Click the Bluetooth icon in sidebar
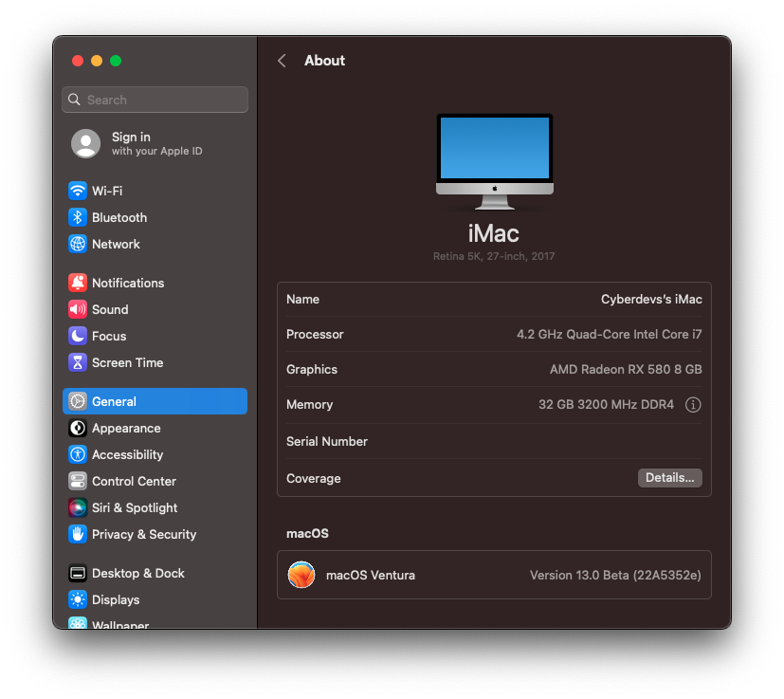This screenshot has width=784, height=699. click(x=78, y=217)
